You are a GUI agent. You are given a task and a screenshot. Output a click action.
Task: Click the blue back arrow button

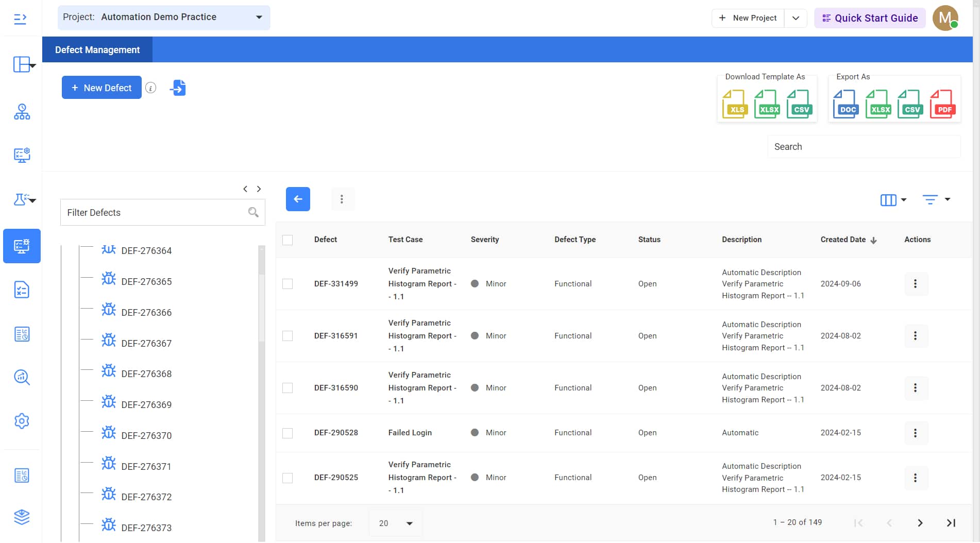point(298,199)
